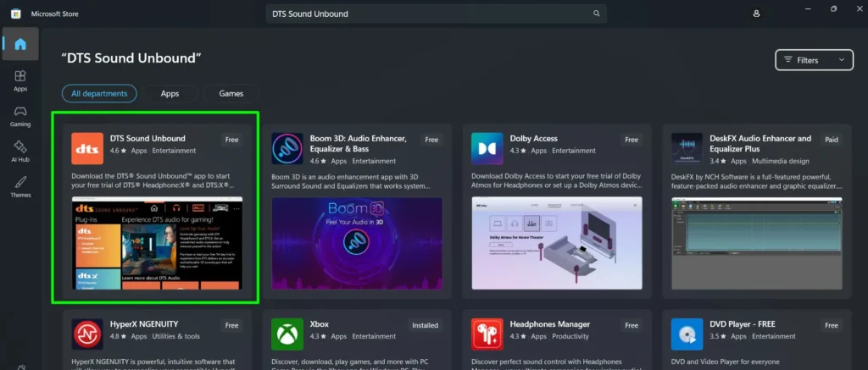This screenshot has height=370, width=868.
Task: Click the HyperX NGENUITY 4.8 star rating
Action: pyautogui.click(x=117, y=336)
